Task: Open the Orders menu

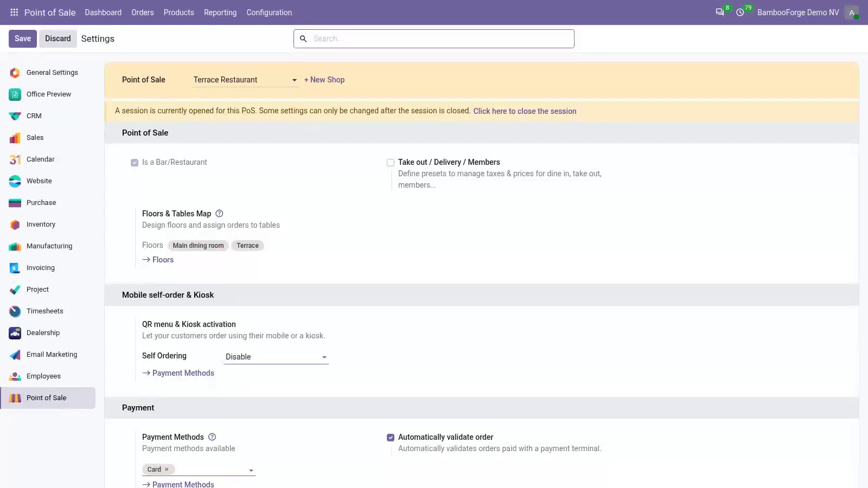Action: (x=143, y=12)
